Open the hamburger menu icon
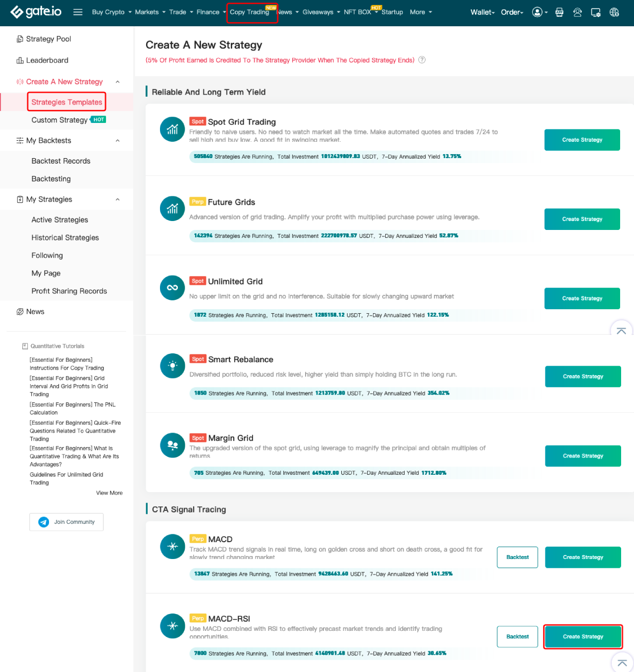The image size is (634, 672). (78, 12)
